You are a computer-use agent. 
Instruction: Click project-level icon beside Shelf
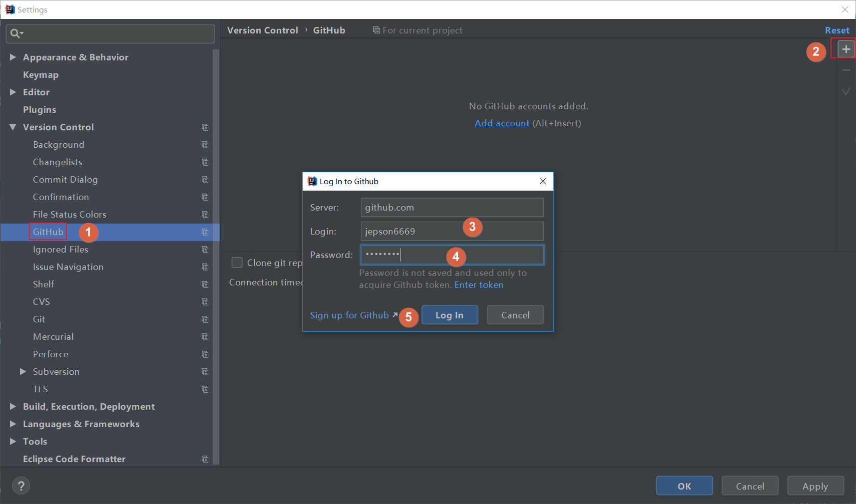point(205,284)
